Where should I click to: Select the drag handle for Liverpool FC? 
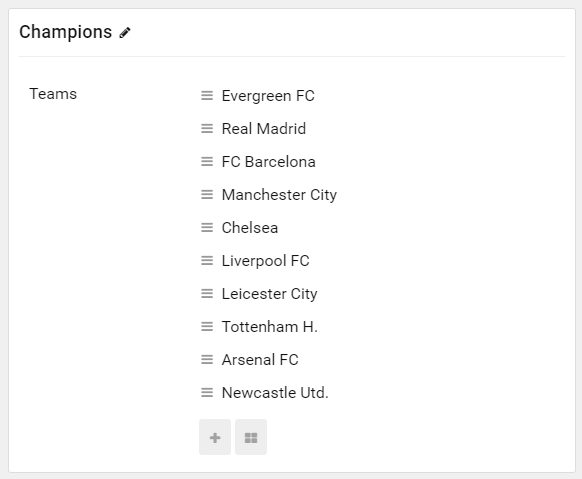click(207, 261)
